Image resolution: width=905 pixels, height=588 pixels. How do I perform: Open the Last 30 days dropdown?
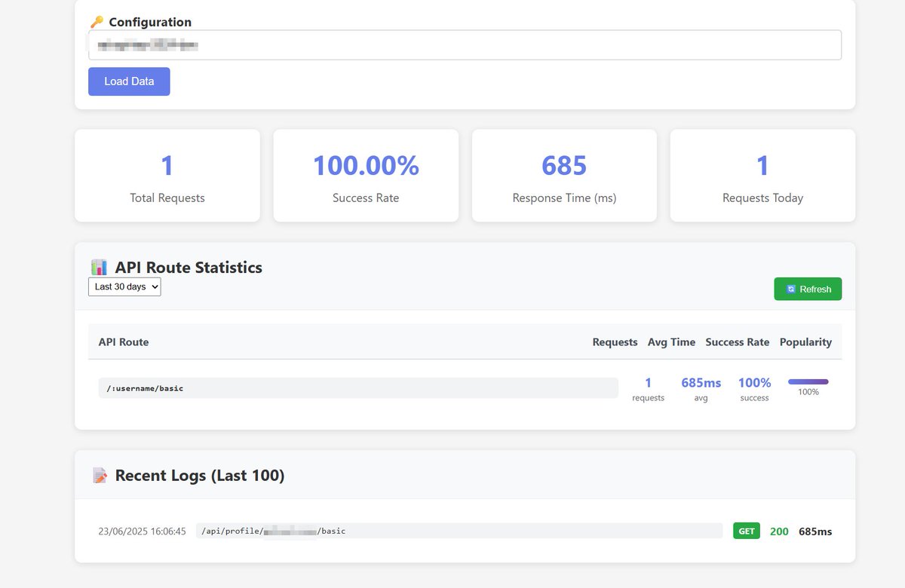coord(124,286)
